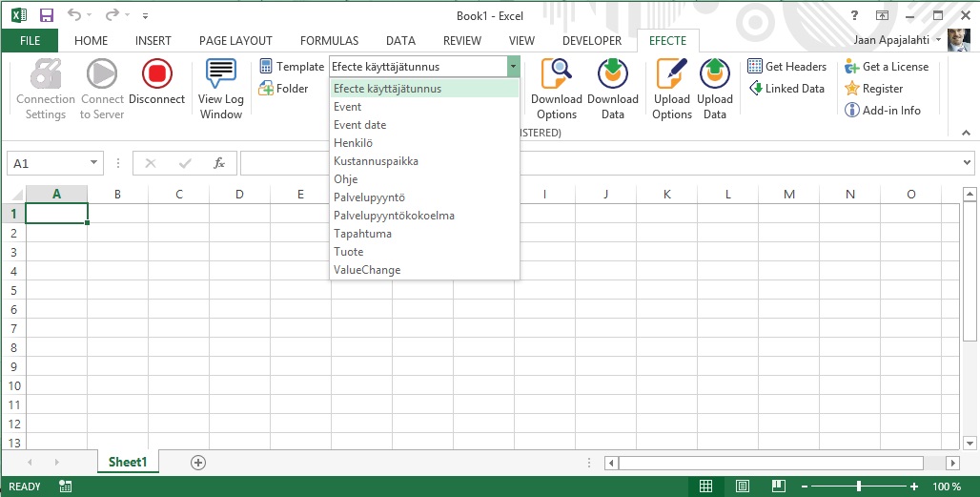Select Event date from template list
The height and width of the screenshot is (497, 980).
[424, 125]
